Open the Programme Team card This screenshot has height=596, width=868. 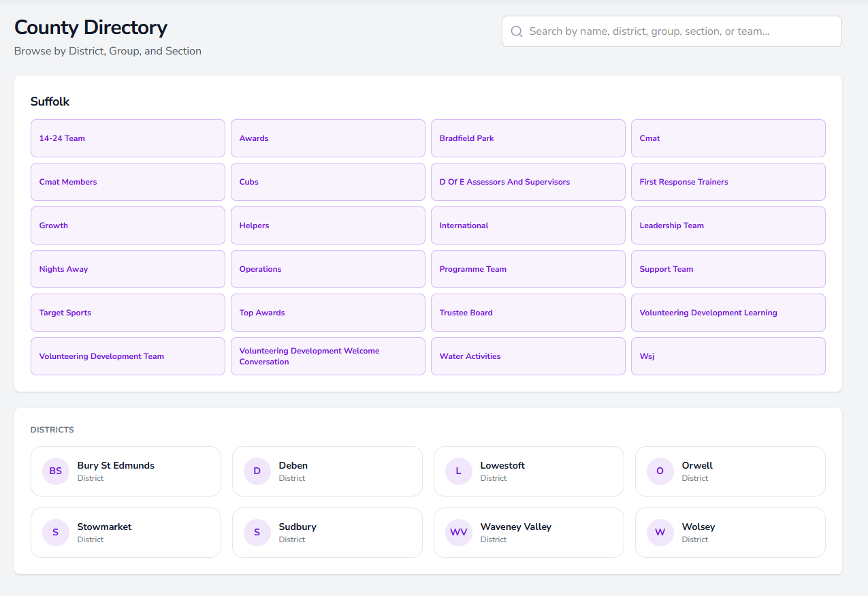[x=528, y=269]
